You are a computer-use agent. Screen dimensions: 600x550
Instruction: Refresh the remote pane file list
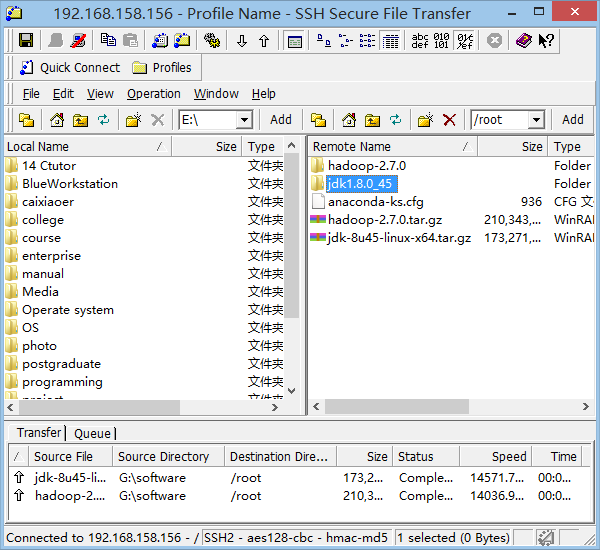click(x=396, y=120)
